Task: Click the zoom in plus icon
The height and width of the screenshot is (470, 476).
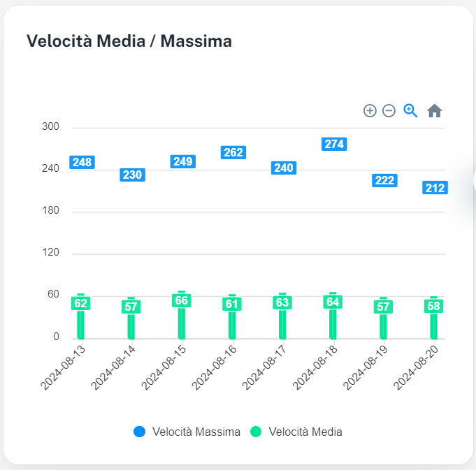Action: pyautogui.click(x=370, y=110)
